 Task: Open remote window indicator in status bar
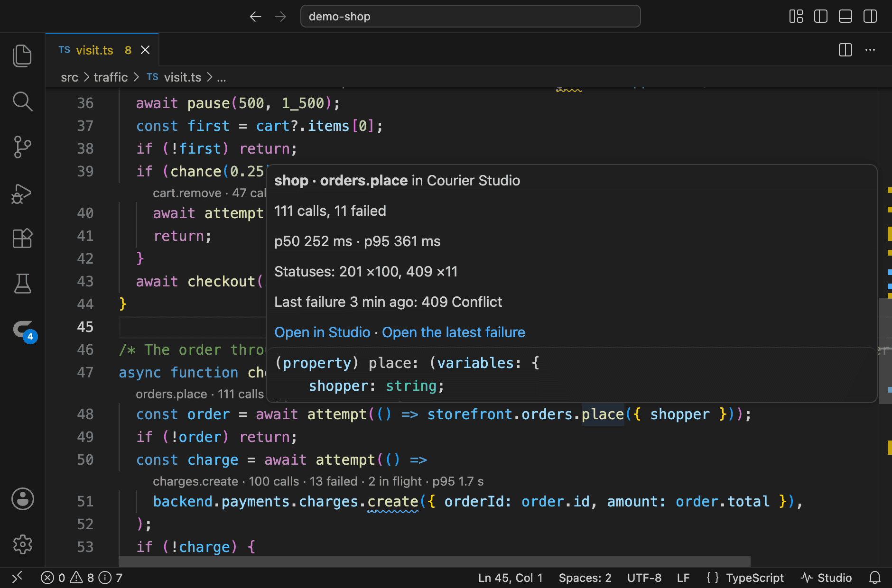(x=17, y=578)
